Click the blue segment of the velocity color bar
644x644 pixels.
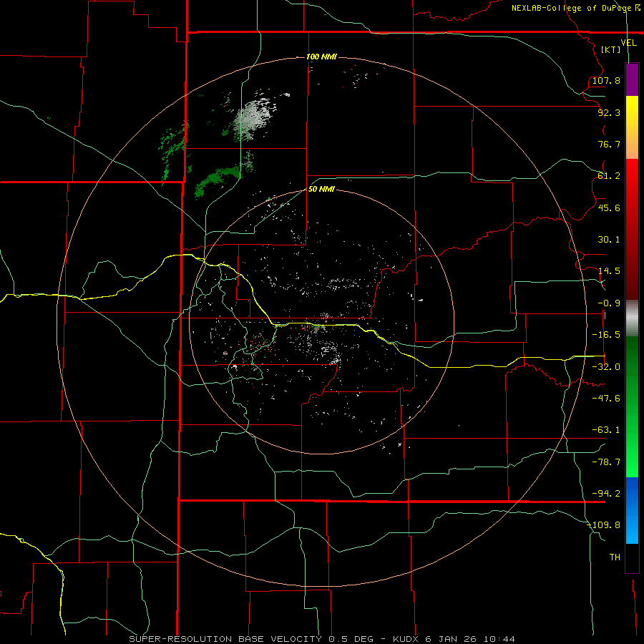[x=632, y=510]
